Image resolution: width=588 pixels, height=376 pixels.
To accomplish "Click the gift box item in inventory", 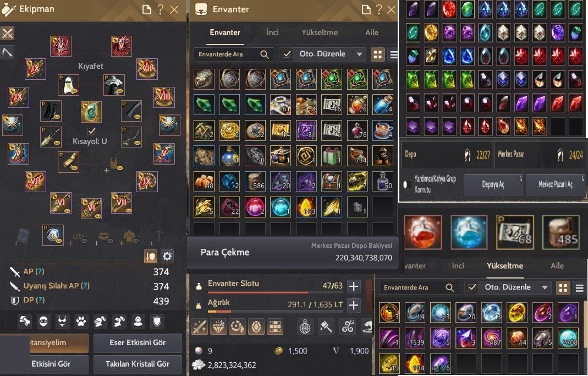I will pos(332,155).
